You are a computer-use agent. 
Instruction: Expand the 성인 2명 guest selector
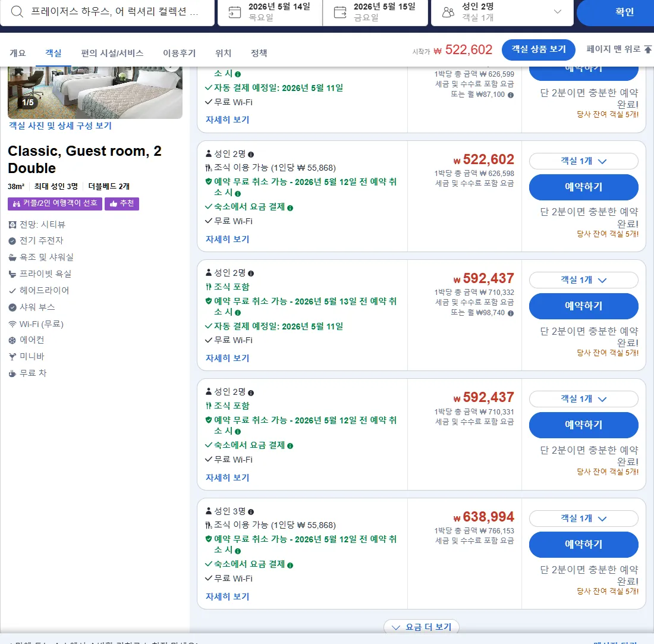point(502,12)
